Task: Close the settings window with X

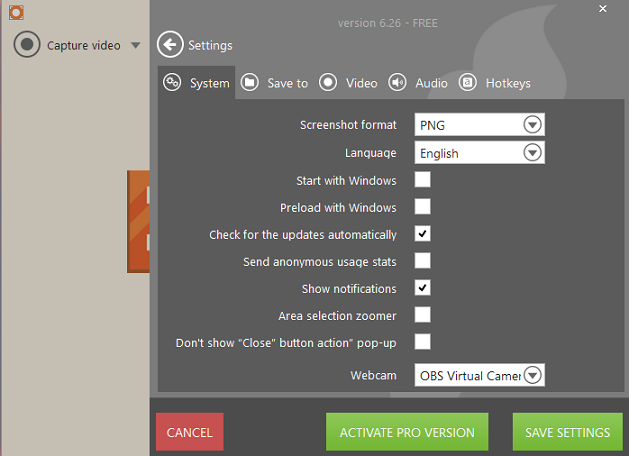Action: coord(603,8)
